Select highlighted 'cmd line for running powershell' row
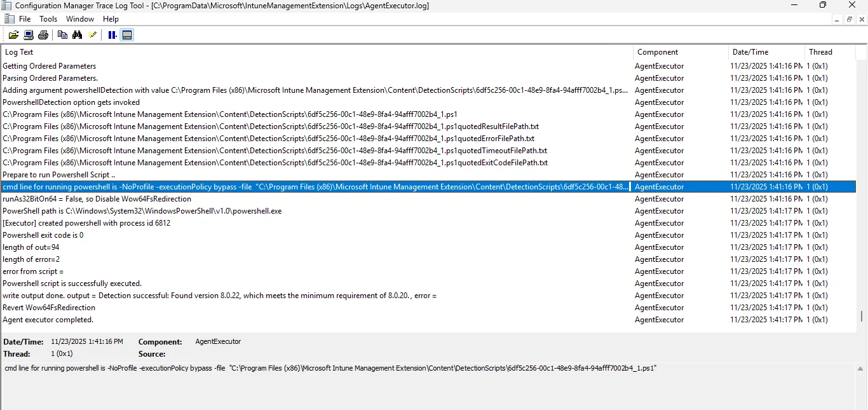868x410 pixels. click(428, 187)
